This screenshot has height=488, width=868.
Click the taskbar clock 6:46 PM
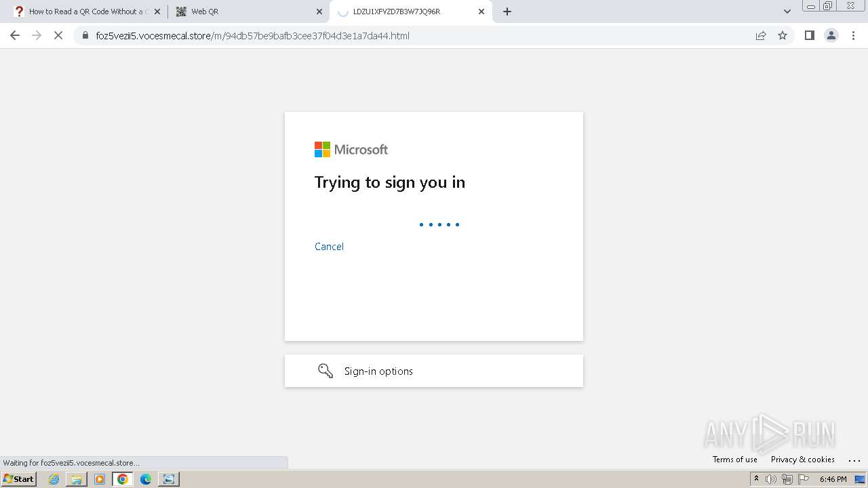point(833,479)
